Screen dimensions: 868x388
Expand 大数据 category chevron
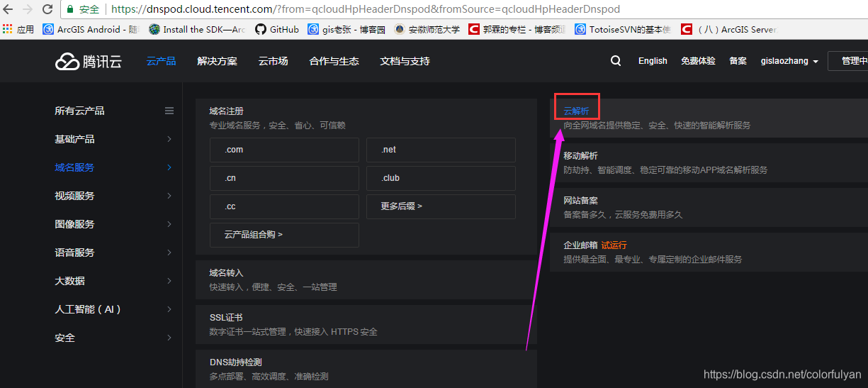[x=169, y=281]
